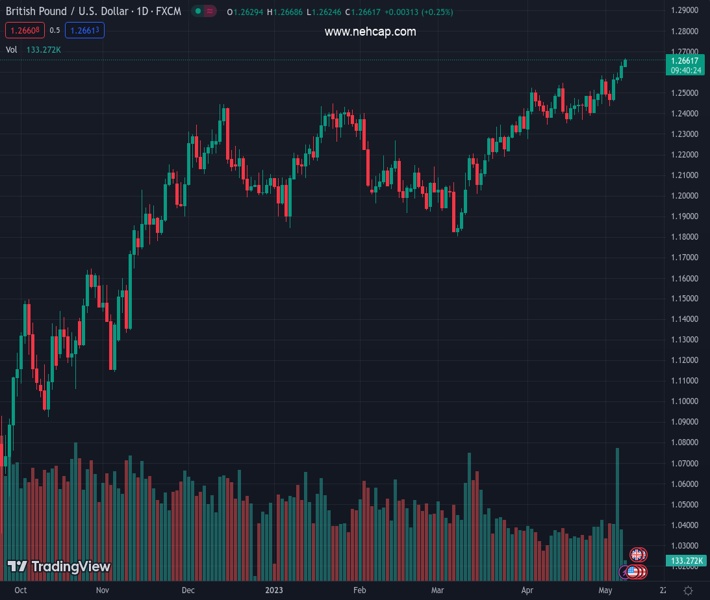Click the 2023 label on time axis
710x600 pixels.
click(275, 591)
